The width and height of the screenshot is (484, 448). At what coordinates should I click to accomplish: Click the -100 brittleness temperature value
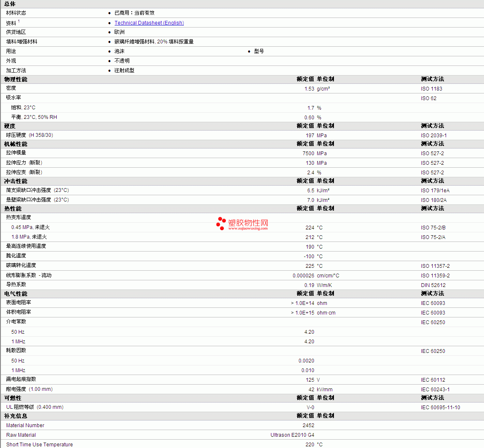coord(309,257)
